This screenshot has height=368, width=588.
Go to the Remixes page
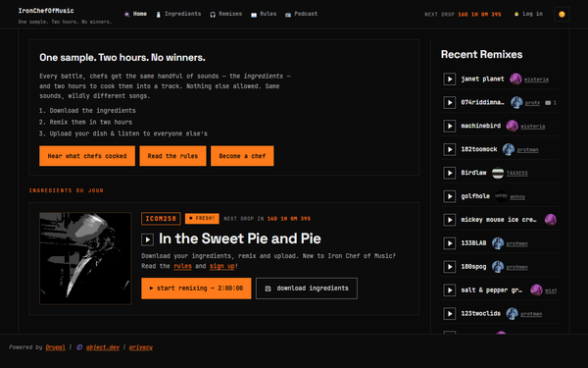point(225,14)
